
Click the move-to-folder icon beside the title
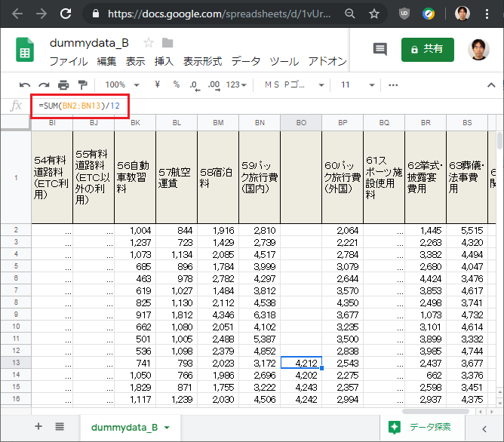pyautogui.click(x=167, y=43)
